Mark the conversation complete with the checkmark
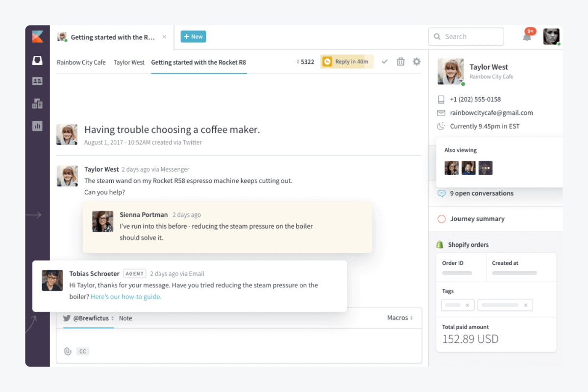Screen dimensions: 588x392 coord(385,61)
